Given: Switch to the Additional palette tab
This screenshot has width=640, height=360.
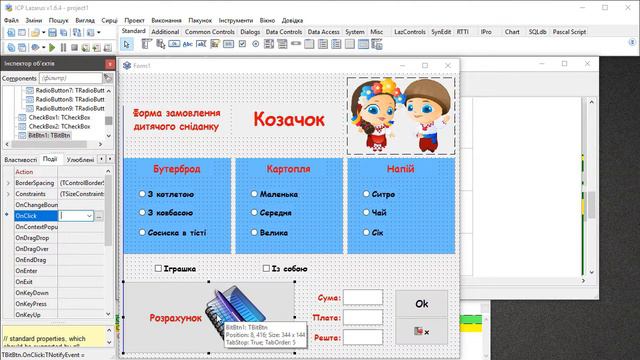Looking at the screenshot, I should coord(165,32).
